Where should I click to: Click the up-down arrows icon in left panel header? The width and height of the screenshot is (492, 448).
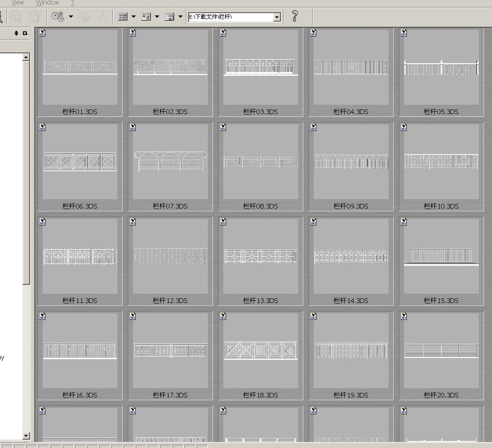(x=16, y=33)
